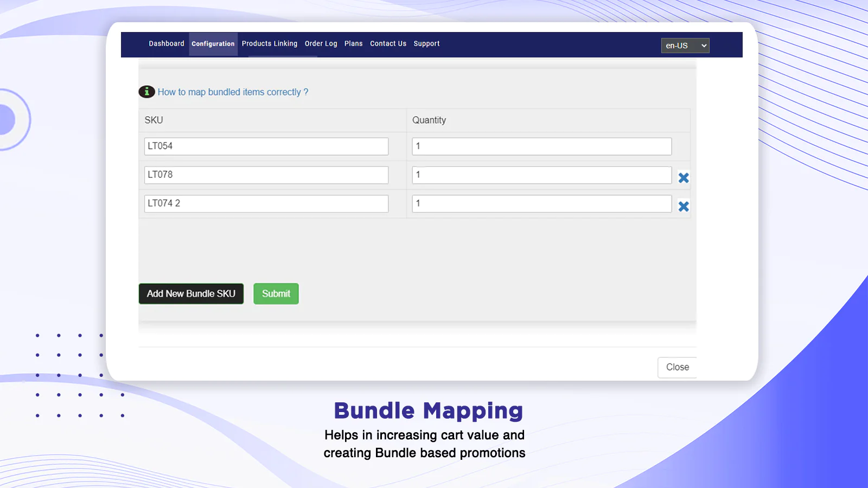Click the quantity field for LT054
868x488 pixels.
pos(541,146)
